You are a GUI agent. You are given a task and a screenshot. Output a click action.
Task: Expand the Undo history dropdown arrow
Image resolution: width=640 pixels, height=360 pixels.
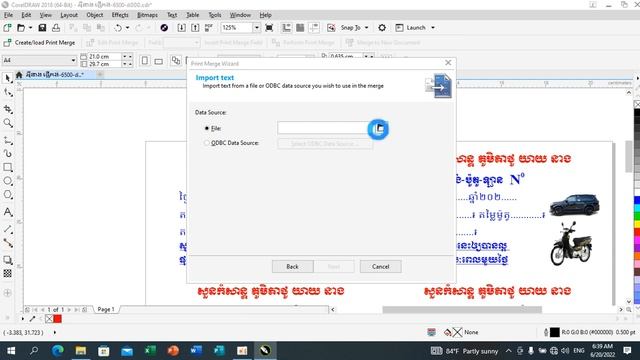click(127, 28)
